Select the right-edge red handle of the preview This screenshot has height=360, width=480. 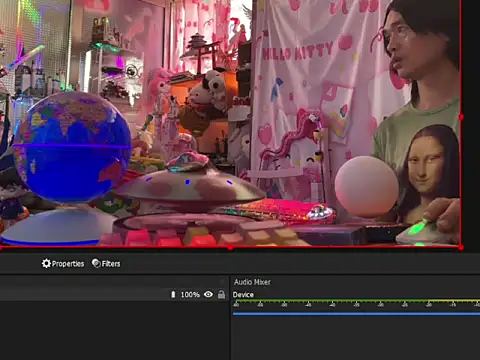[x=461, y=117]
